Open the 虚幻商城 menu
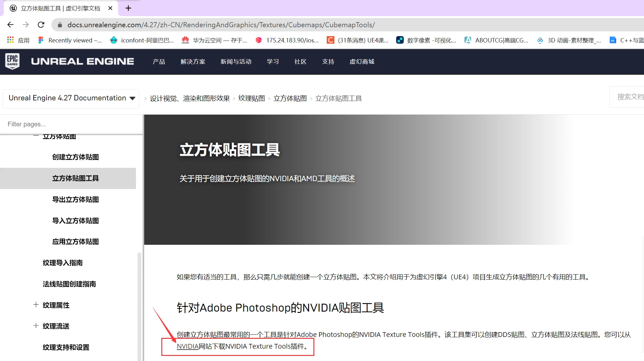Image resolution: width=644 pixels, height=361 pixels. click(362, 61)
